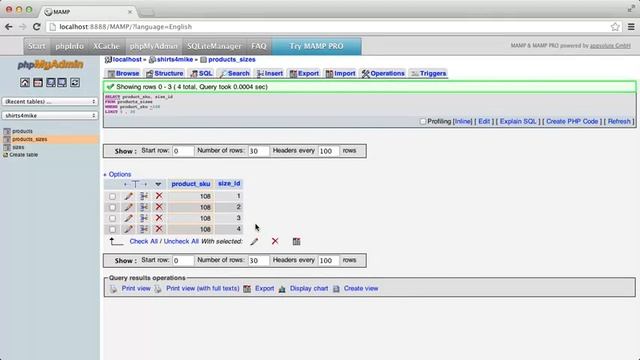This screenshot has height=360, width=640.
Task: Select checkbox for size_id 4 row
Action: coord(112,230)
